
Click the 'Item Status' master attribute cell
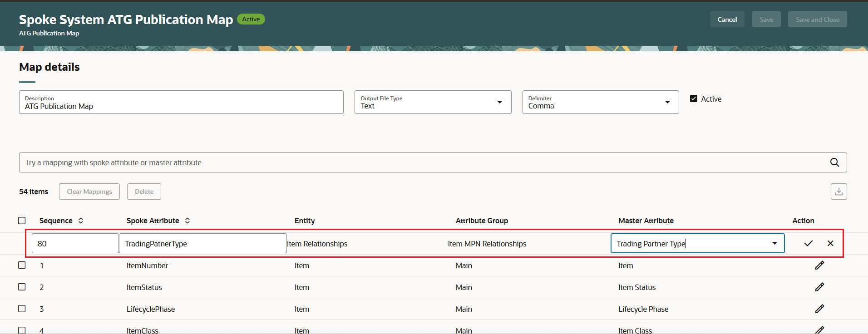637,287
